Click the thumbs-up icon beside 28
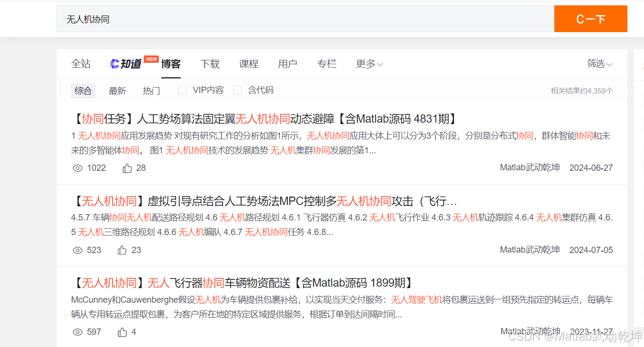 point(127,168)
